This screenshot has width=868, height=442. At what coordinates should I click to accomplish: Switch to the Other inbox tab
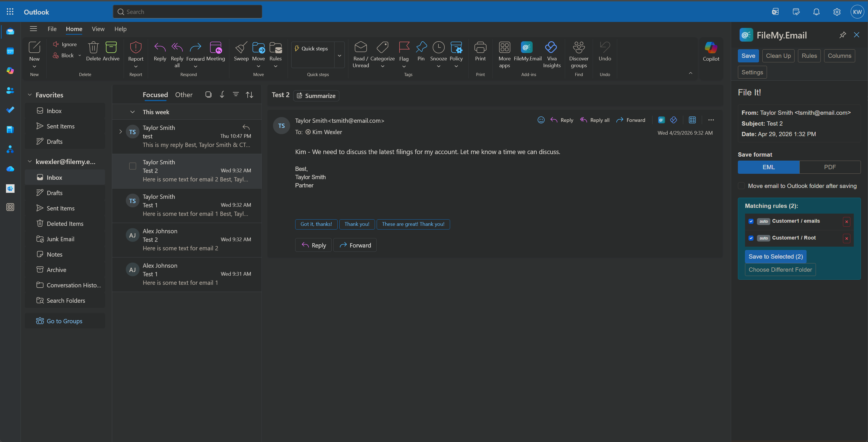184,95
